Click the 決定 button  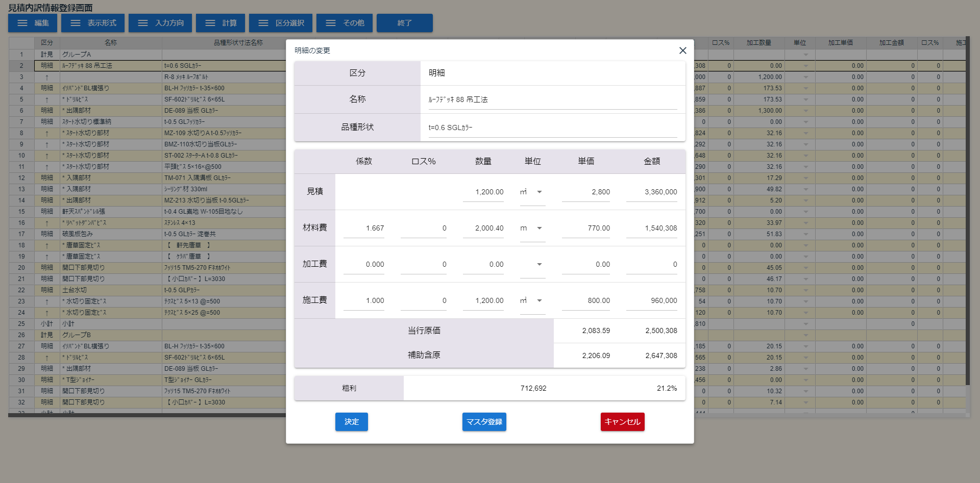351,422
